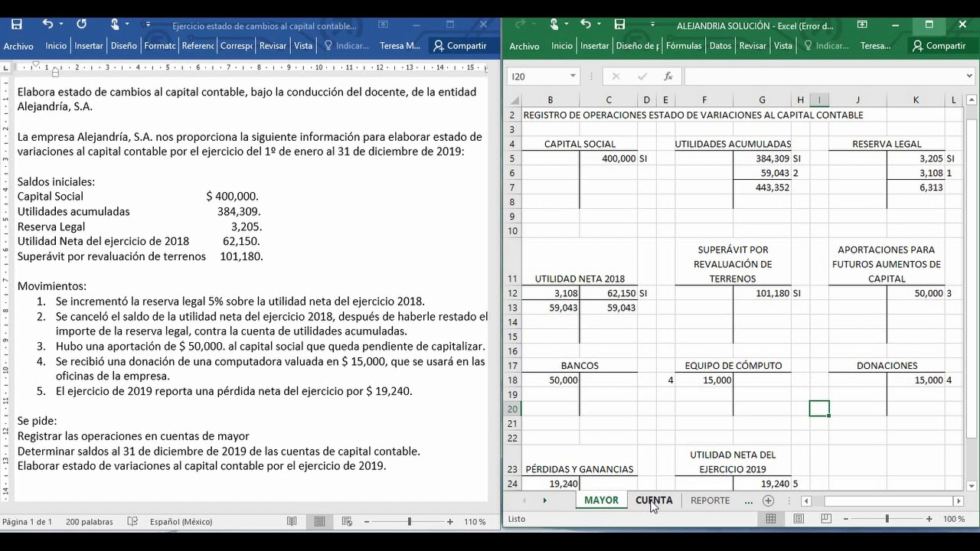Expand the Excel formula bar

click(x=970, y=77)
